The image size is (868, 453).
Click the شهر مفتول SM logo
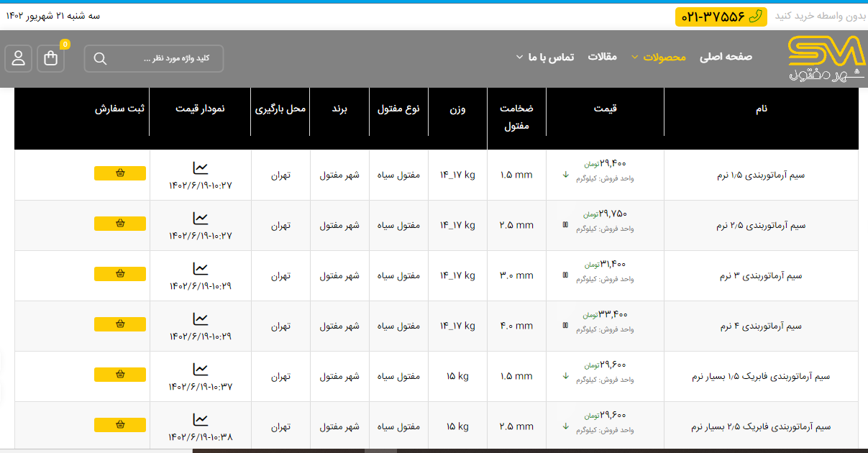826,58
